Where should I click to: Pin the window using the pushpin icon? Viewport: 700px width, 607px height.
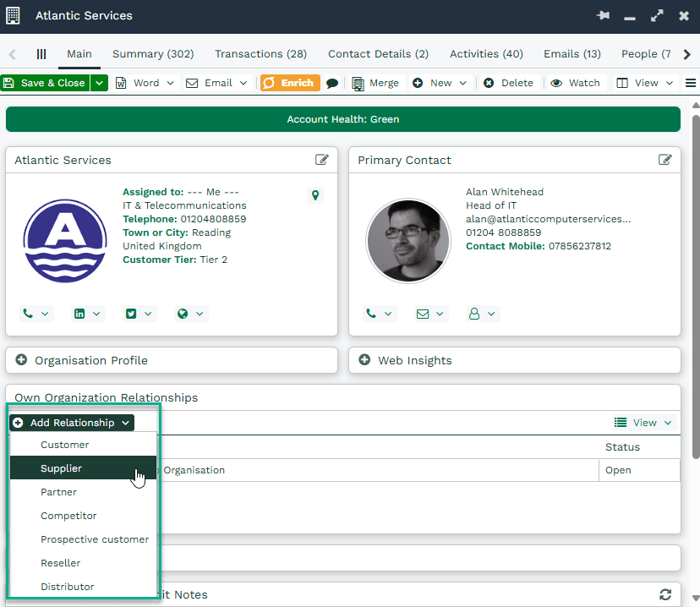pos(603,16)
